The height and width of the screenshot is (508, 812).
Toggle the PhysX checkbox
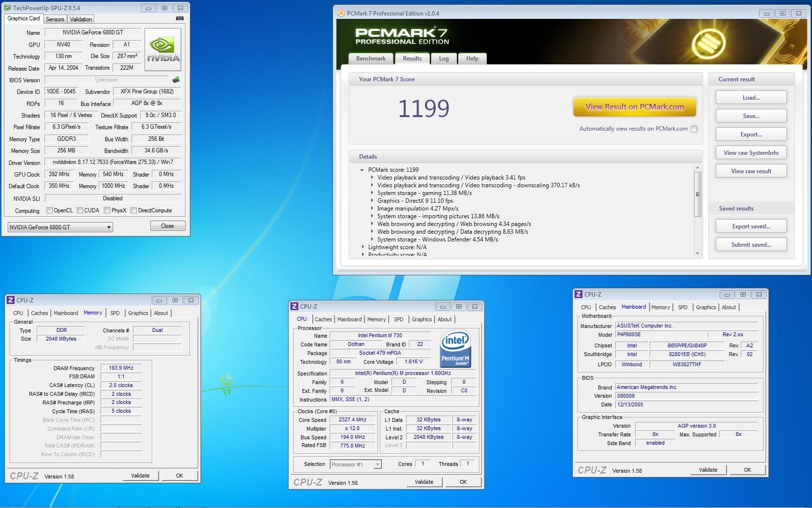click(107, 210)
